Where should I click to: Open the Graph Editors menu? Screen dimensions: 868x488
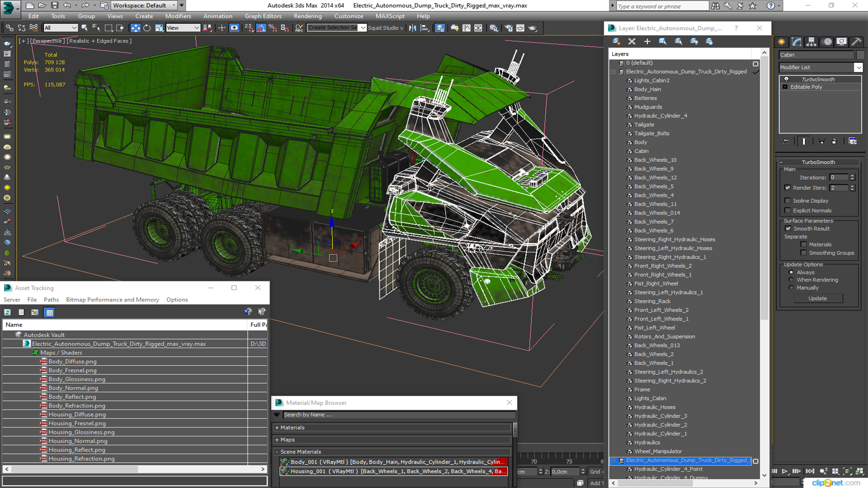point(263,16)
